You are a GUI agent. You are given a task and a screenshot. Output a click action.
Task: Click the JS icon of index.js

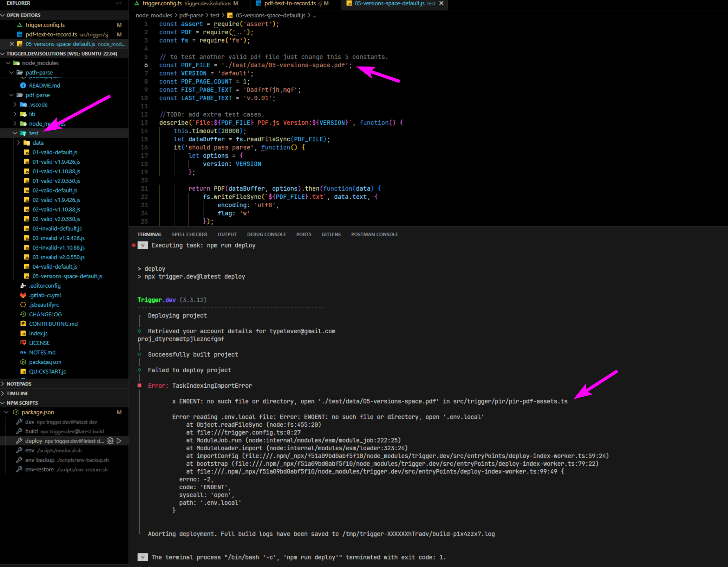point(23,334)
